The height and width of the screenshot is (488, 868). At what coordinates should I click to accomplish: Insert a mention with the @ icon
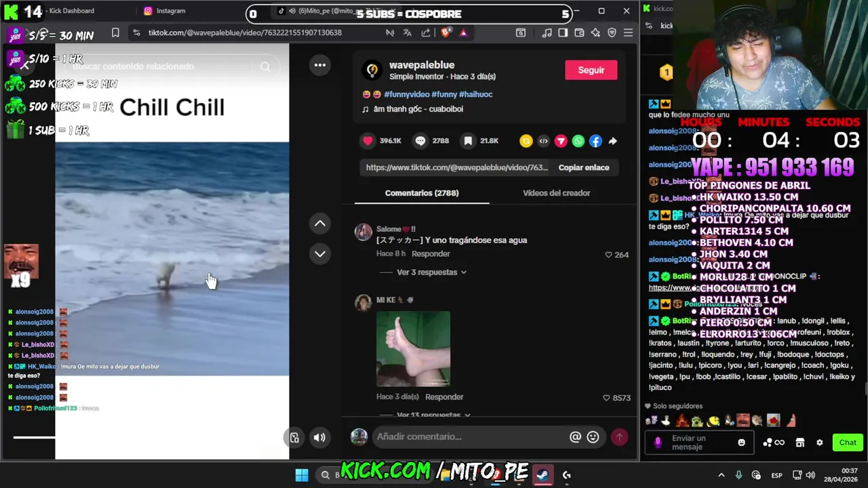[575, 437]
